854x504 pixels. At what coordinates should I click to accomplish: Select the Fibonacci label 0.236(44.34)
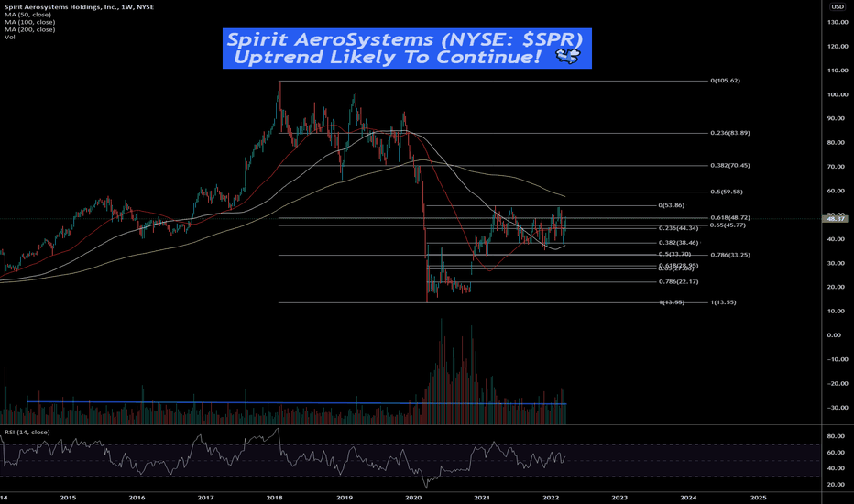pyautogui.click(x=678, y=228)
